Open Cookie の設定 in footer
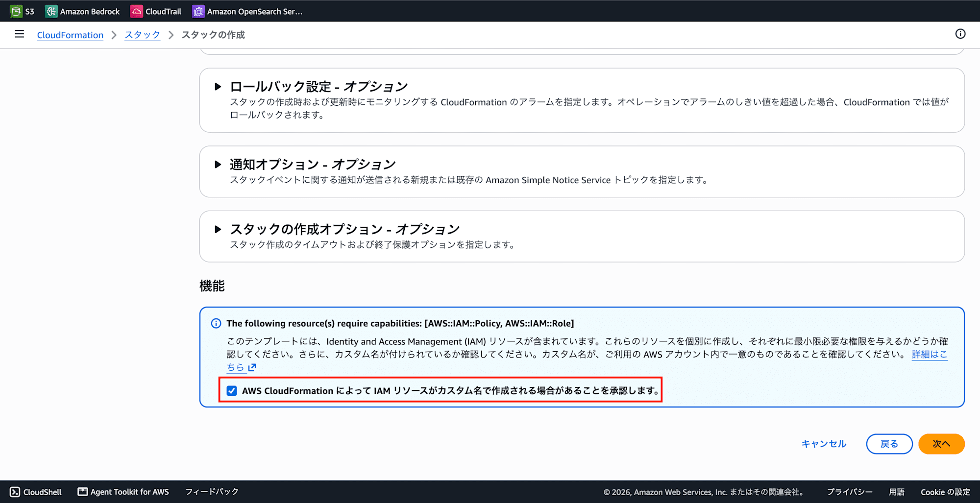Viewport: 980px width, 503px height. point(945,492)
